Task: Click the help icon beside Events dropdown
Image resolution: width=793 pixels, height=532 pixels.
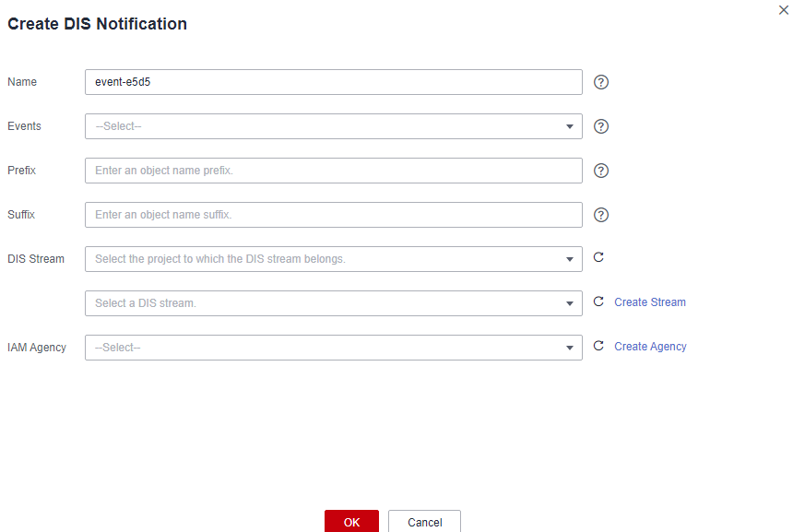Action: click(601, 126)
